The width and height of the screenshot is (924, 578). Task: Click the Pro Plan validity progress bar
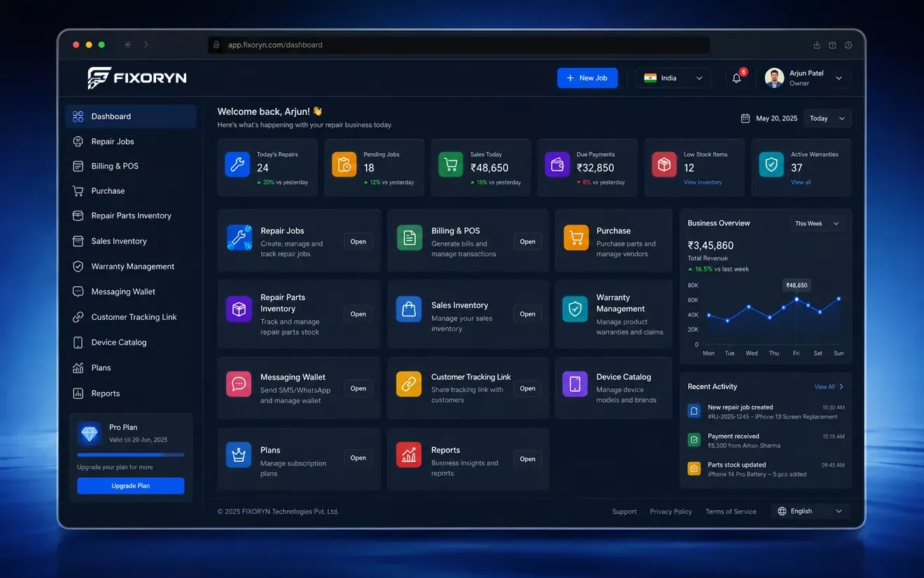pos(131,455)
